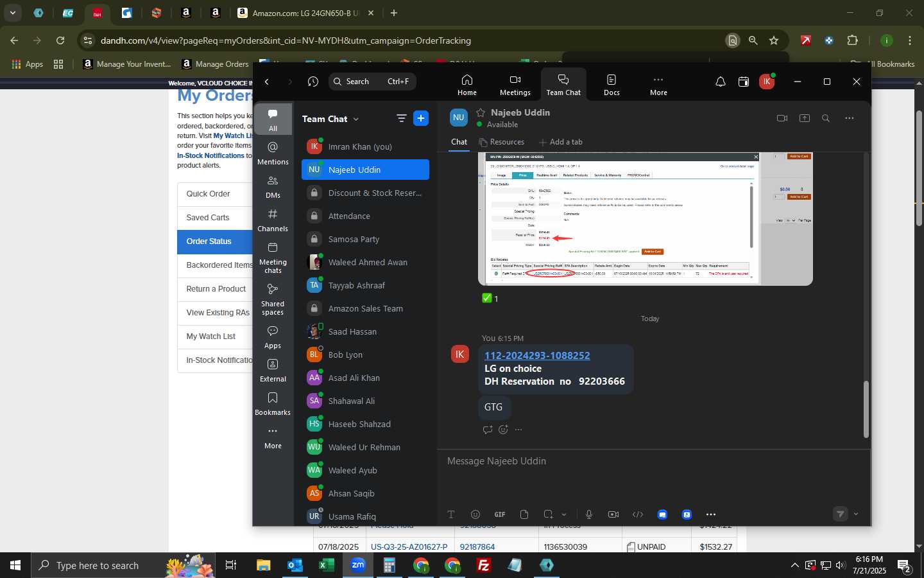Open shared screenshot image in chat

(645, 219)
